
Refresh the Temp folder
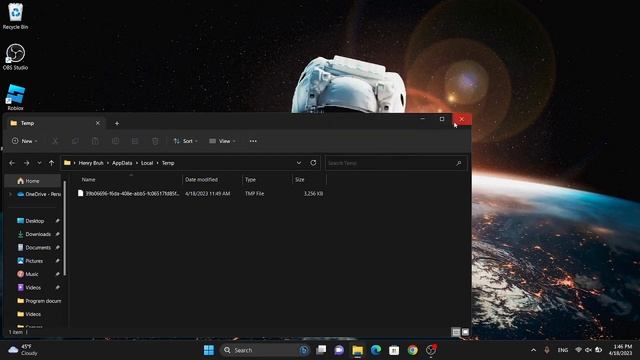point(313,163)
